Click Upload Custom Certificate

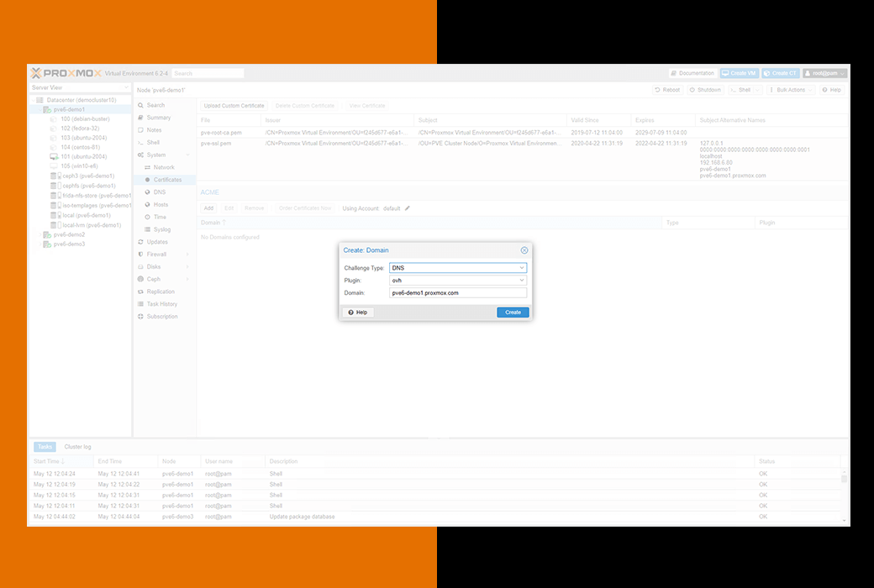click(x=234, y=106)
